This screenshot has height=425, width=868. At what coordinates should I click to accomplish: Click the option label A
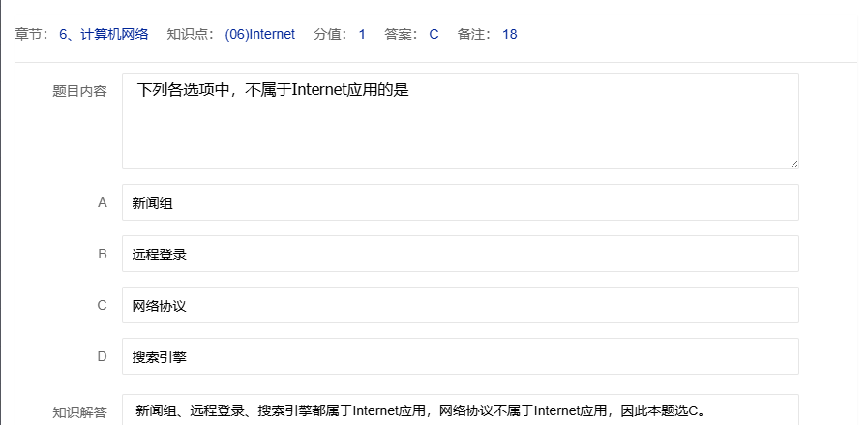[x=102, y=202]
